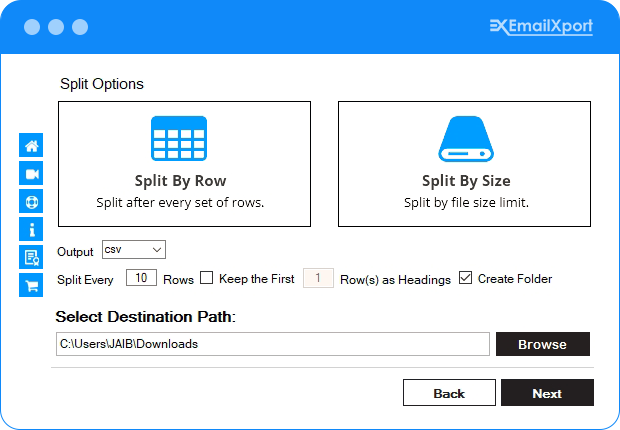This screenshot has width=620, height=430.
Task: Click the Split By Row table icon
Action: [179, 139]
